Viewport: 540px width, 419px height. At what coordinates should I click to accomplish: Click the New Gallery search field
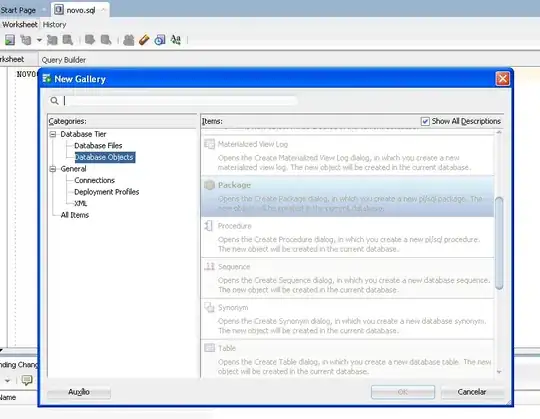click(180, 101)
